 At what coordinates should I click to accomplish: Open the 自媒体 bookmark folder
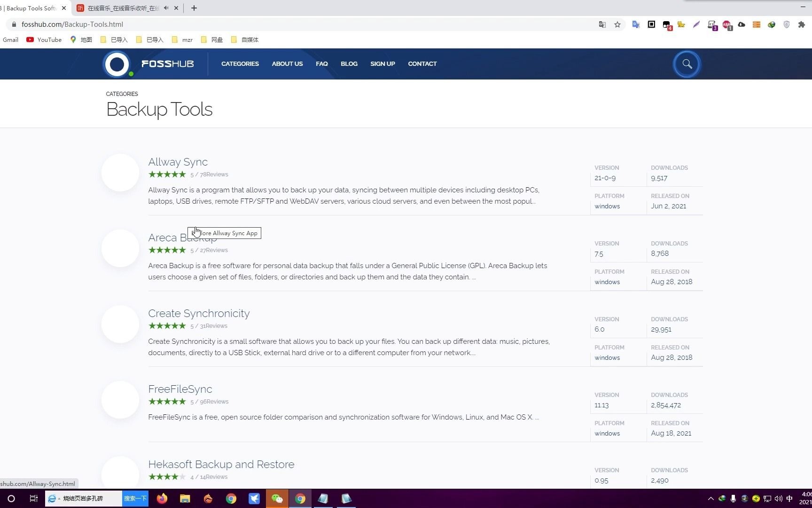click(245, 40)
